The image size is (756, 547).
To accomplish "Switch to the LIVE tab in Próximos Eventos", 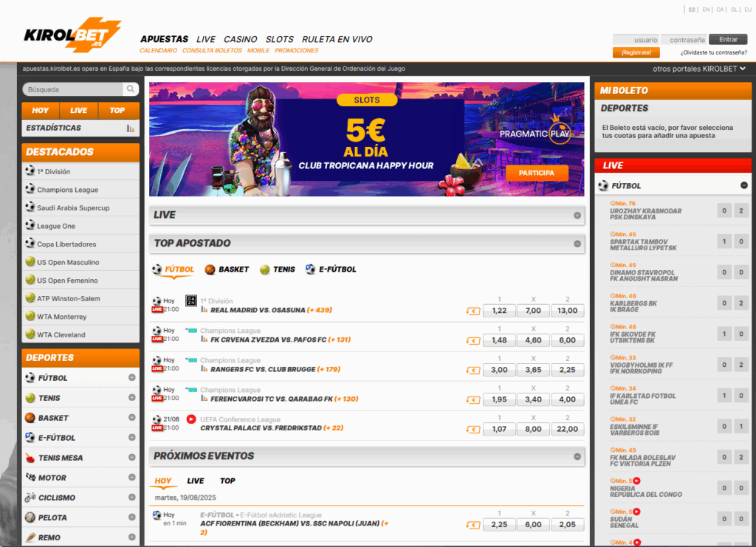I will (x=195, y=481).
